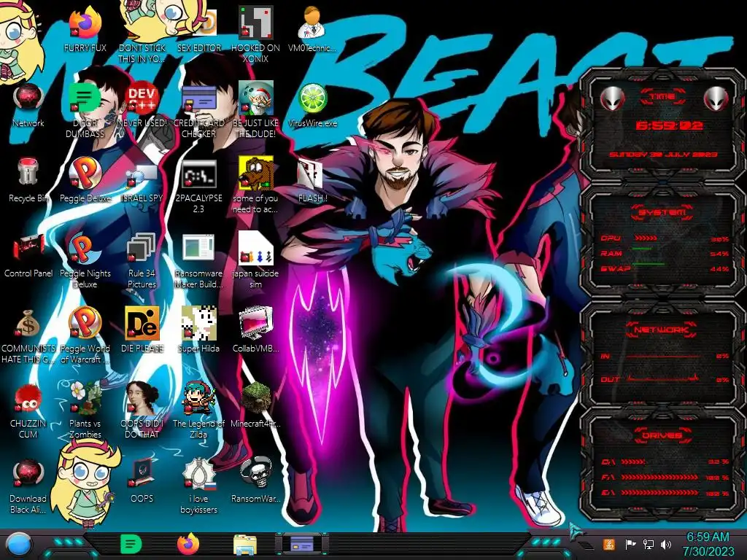Click the green chat app taskbar icon
This screenshot has width=747, height=560.
[131, 544]
